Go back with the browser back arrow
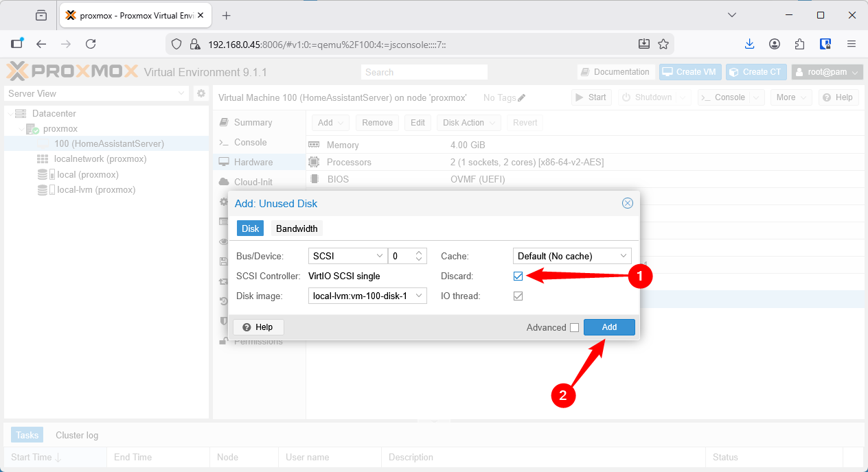The image size is (868, 472). 41,44
